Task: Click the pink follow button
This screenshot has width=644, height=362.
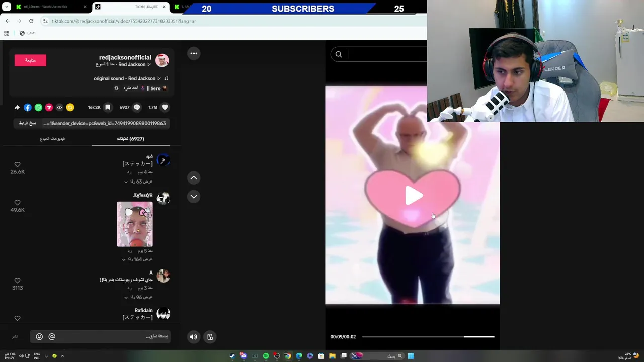Action: pyautogui.click(x=30, y=60)
